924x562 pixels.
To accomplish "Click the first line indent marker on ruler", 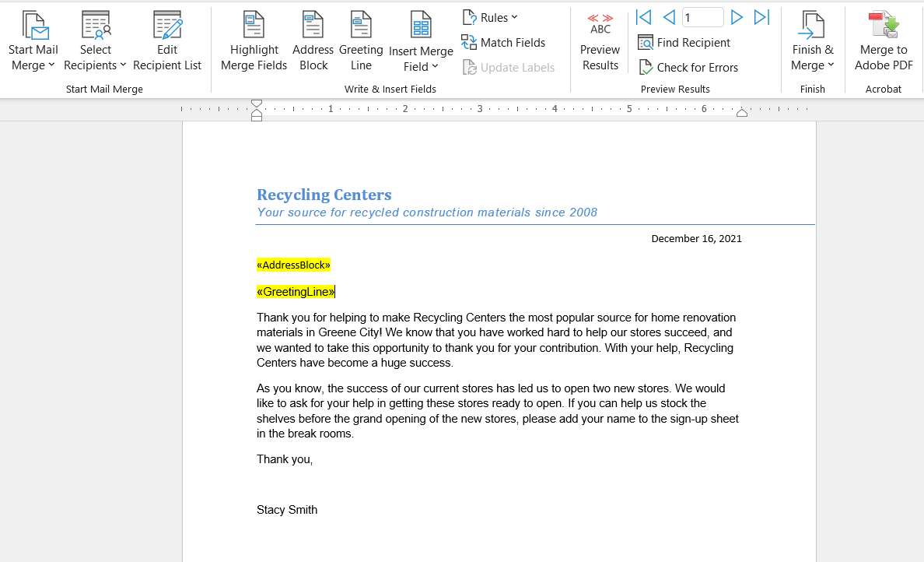I will (257, 104).
